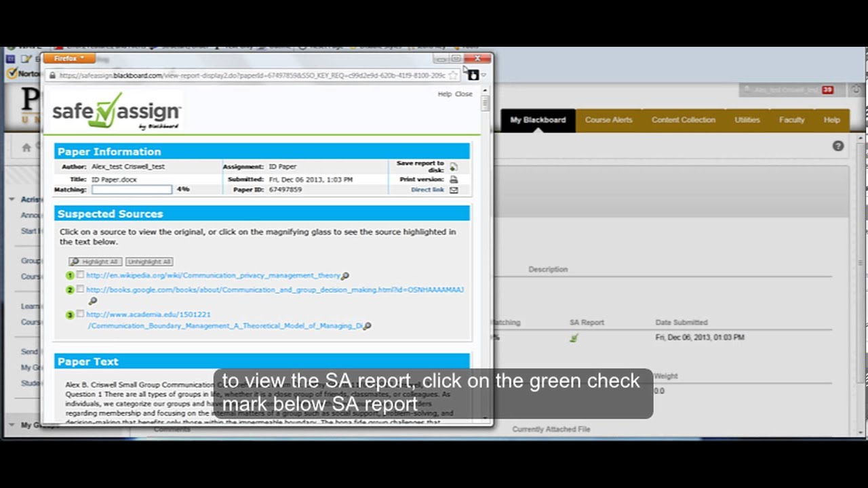This screenshot has width=868, height=488.
Task: Open the Faculty tab
Action: point(791,120)
